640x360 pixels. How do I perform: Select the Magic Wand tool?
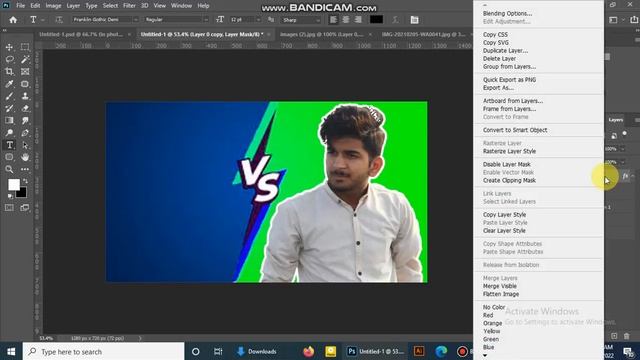(x=25, y=60)
